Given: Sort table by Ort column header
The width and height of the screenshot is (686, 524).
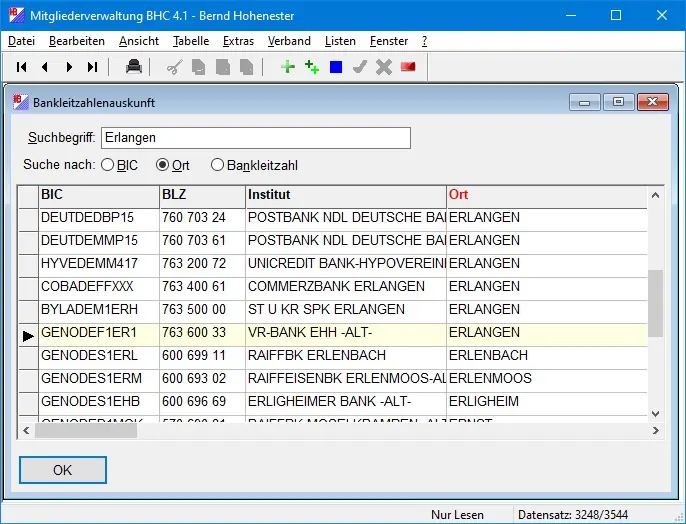Looking at the screenshot, I should pos(543,195).
